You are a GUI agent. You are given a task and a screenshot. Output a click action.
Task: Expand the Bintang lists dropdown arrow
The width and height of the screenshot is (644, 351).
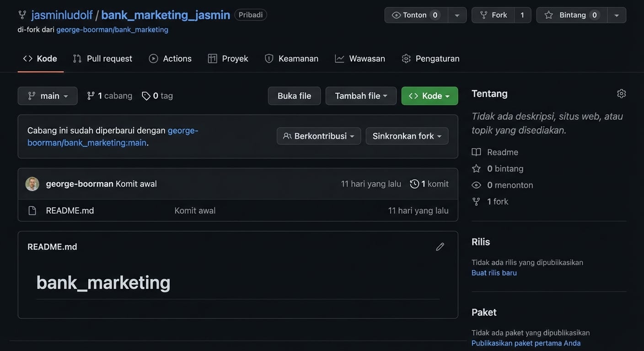click(617, 15)
